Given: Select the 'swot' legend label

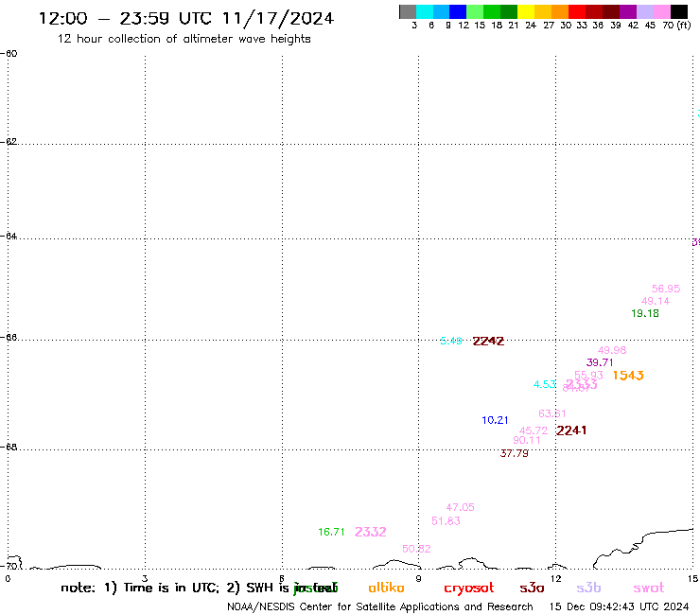Looking at the screenshot, I should coord(648,589).
